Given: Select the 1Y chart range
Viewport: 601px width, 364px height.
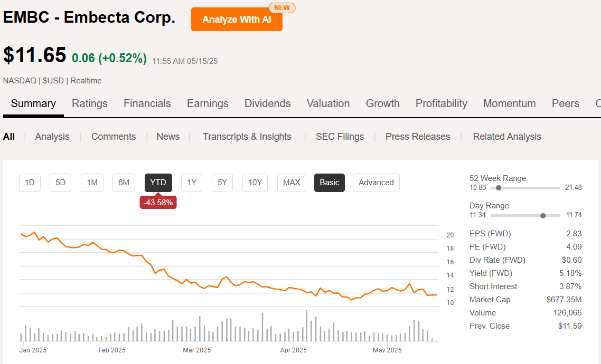Looking at the screenshot, I should (x=191, y=183).
